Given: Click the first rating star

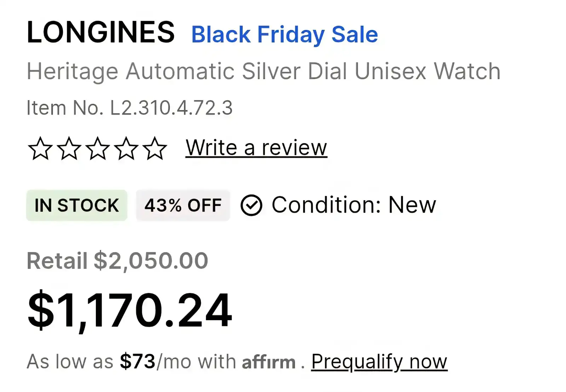Looking at the screenshot, I should coord(40,149).
